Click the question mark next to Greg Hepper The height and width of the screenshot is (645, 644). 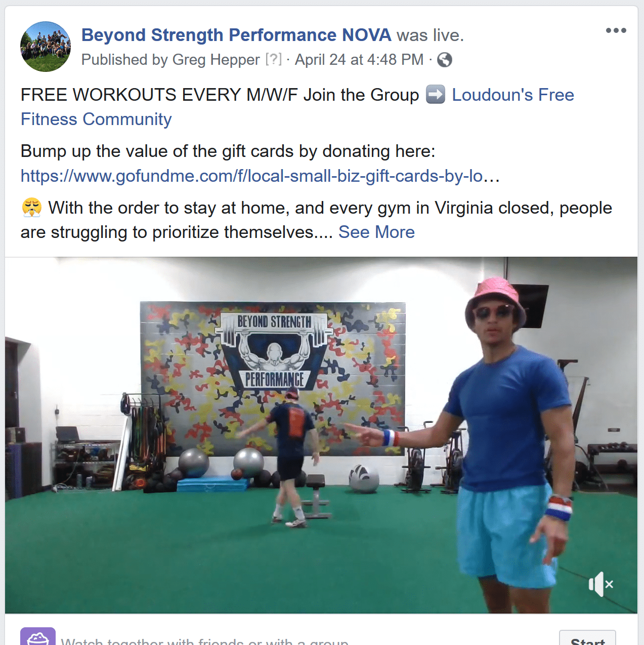(x=274, y=59)
